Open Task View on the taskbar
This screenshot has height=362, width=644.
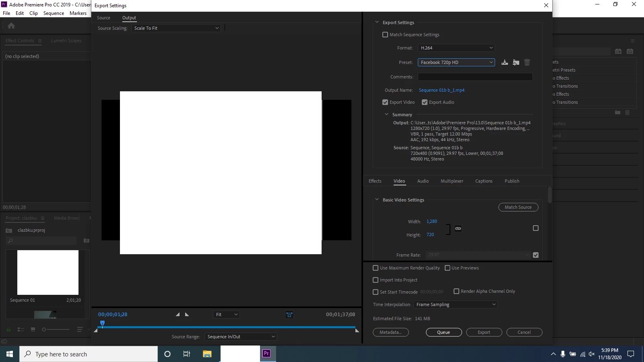point(186,354)
